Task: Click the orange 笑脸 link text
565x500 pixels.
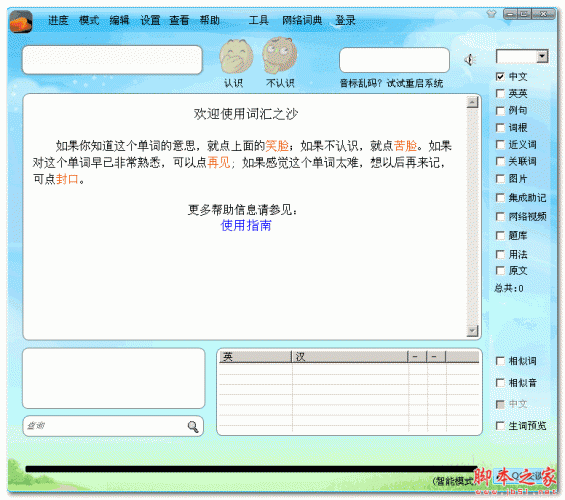Action: (277, 146)
